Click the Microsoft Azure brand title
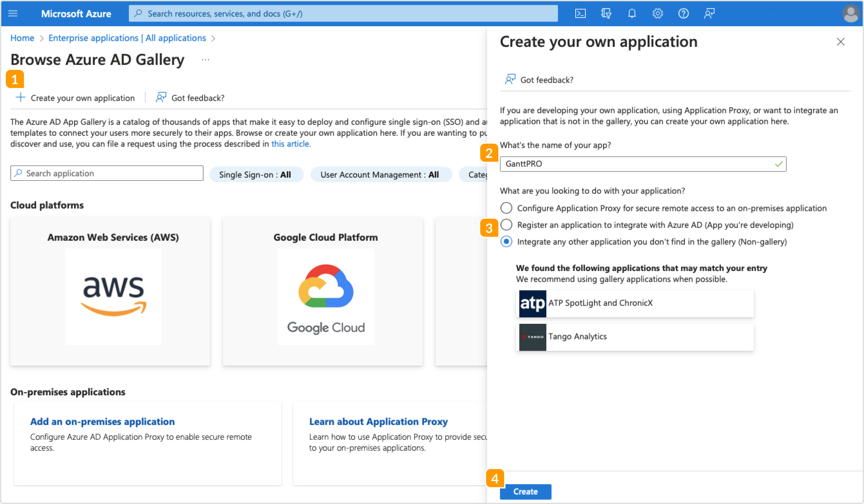Image resolution: width=864 pixels, height=504 pixels. pos(76,13)
